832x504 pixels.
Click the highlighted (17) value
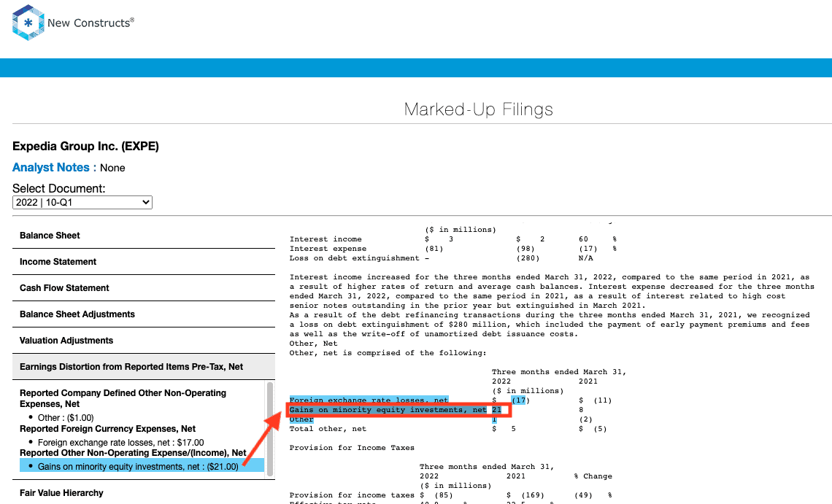[520, 400]
